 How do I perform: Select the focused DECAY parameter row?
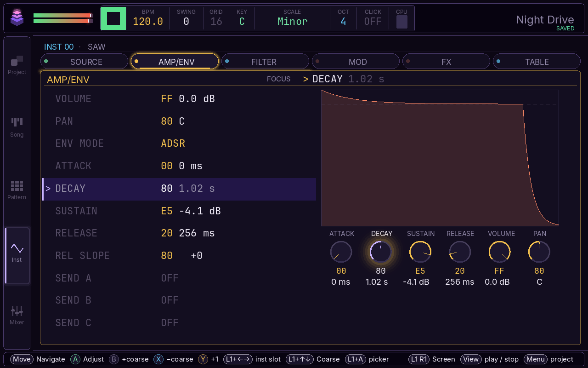coord(179,188)
